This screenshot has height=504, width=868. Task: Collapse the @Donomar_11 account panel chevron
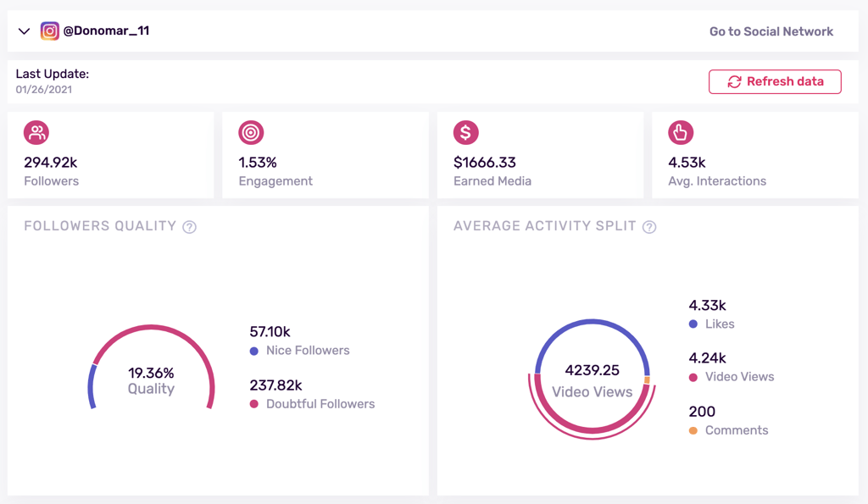24,30
